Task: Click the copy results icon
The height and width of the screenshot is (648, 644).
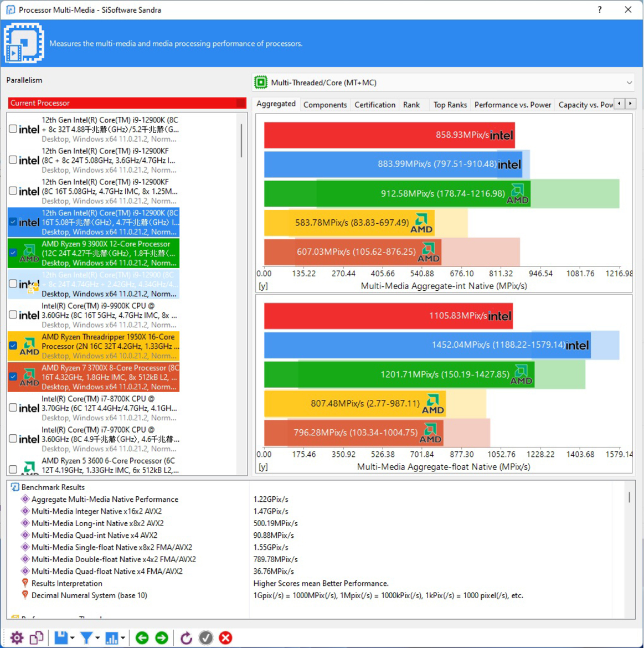Action: [37, 637]
